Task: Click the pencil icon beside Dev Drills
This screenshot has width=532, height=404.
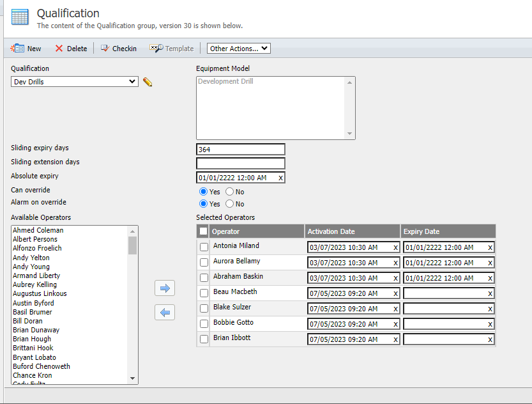Action: (148, 82)
